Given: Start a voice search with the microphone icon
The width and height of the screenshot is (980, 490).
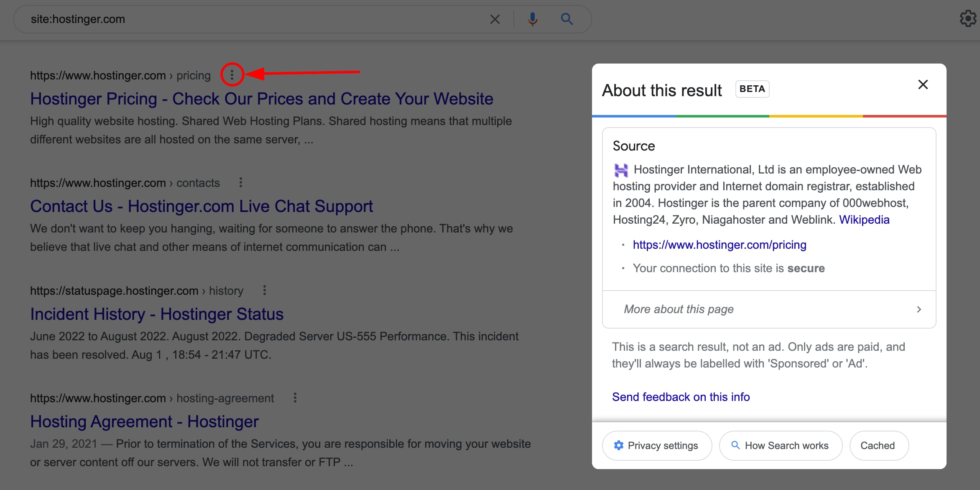Looking at the screenshot, I should (x=532, y=19).
